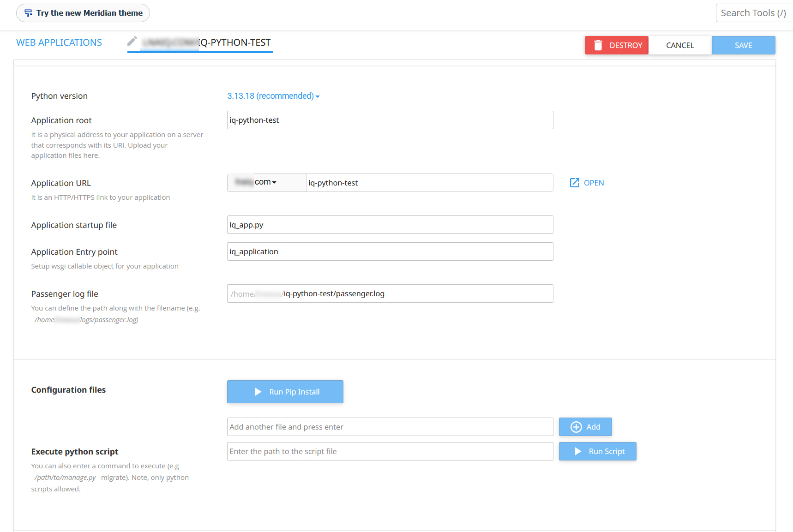This screenshot has width=793, height=532.
Task: Open the Python version dropdown
Action: tap(273, 96)
